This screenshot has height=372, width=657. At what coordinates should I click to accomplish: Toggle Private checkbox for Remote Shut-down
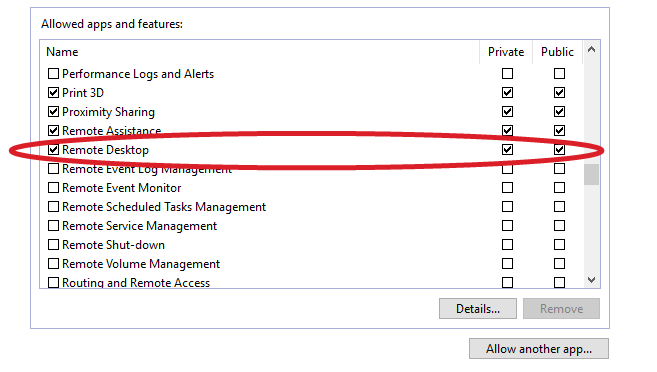[507, 245]
